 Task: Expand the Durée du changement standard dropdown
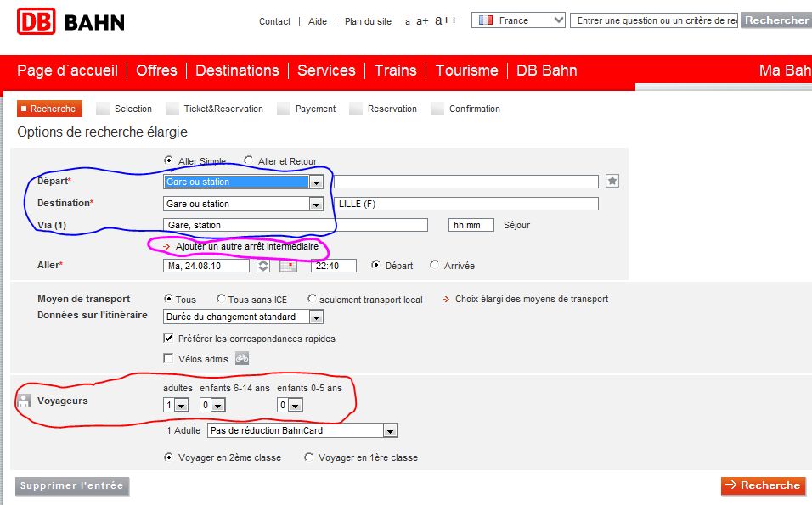[x=244, y=317]
